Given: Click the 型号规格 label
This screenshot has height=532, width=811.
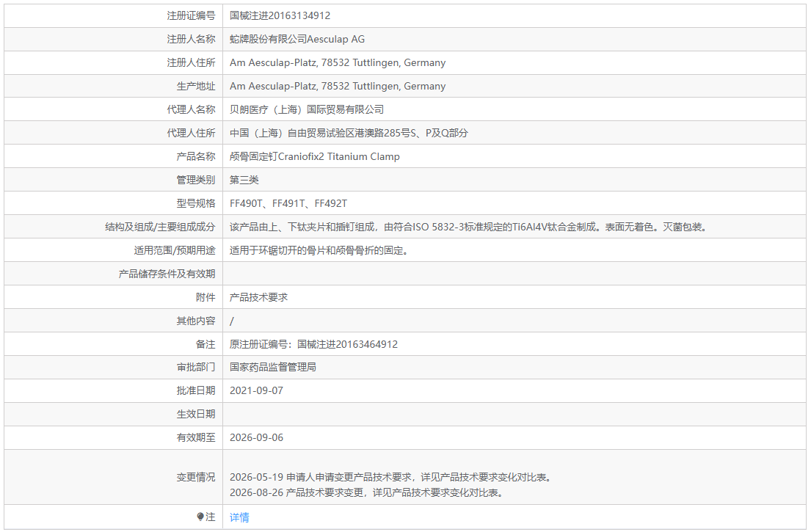Looking at the screenshot, I should [x=195, y=204].
